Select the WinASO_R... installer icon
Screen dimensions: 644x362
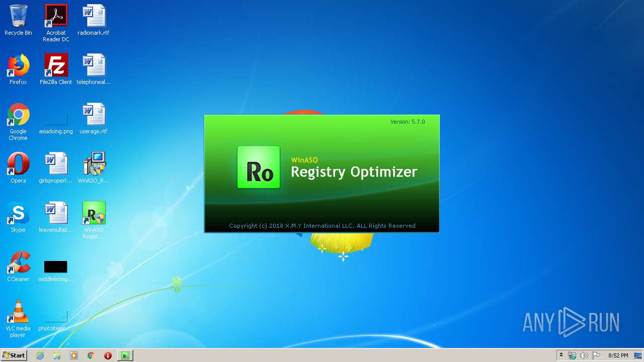tap(94, 168)
